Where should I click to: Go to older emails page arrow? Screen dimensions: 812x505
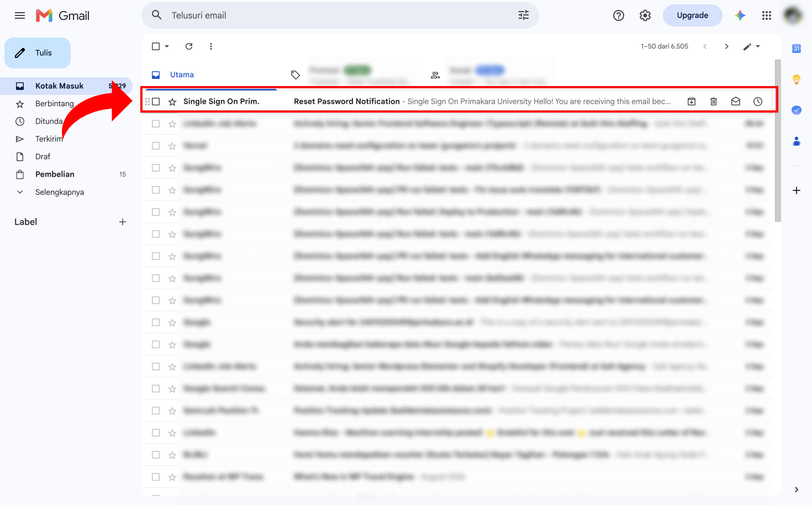(x=727, y=46)
